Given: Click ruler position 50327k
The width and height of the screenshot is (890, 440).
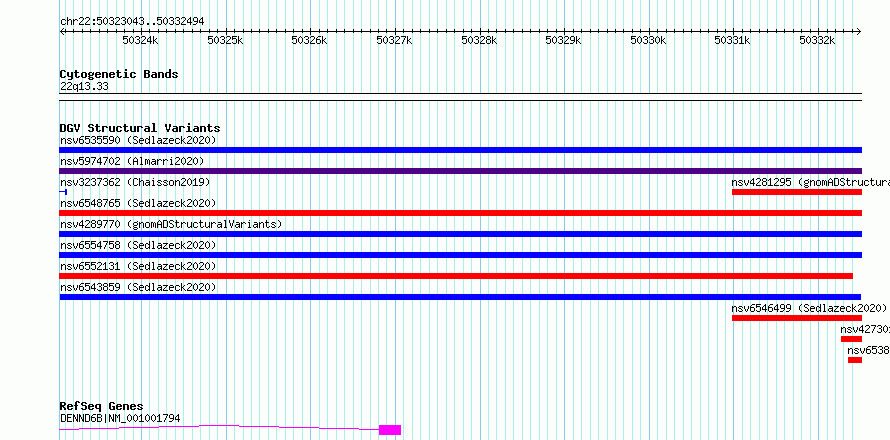Looking at the screenshot, I should click(x=394, y=40).
